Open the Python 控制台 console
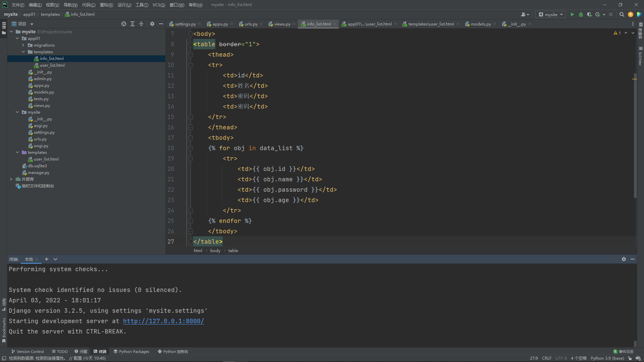644x362 pixels. tap(173, 352)
